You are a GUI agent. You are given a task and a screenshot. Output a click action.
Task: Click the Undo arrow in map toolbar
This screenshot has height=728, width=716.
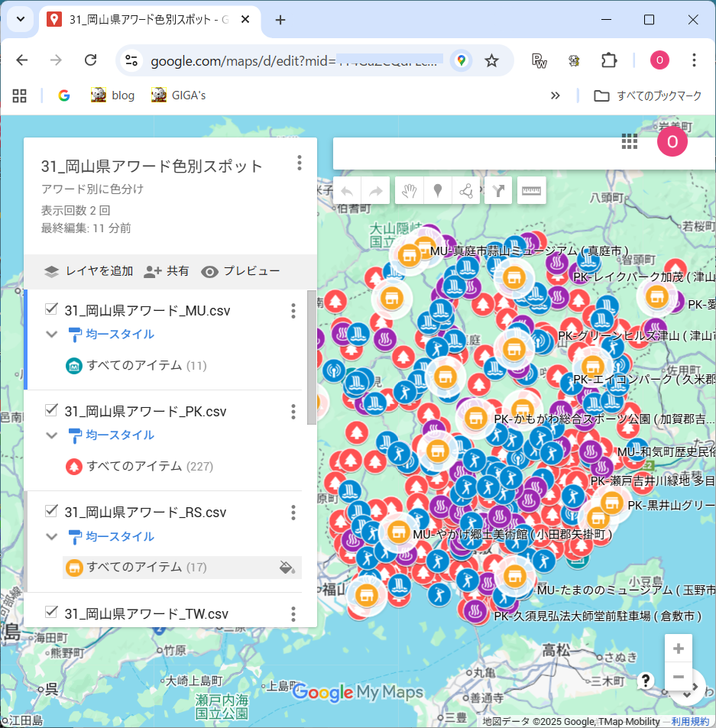pyautogui.click(x=347, y=191)
